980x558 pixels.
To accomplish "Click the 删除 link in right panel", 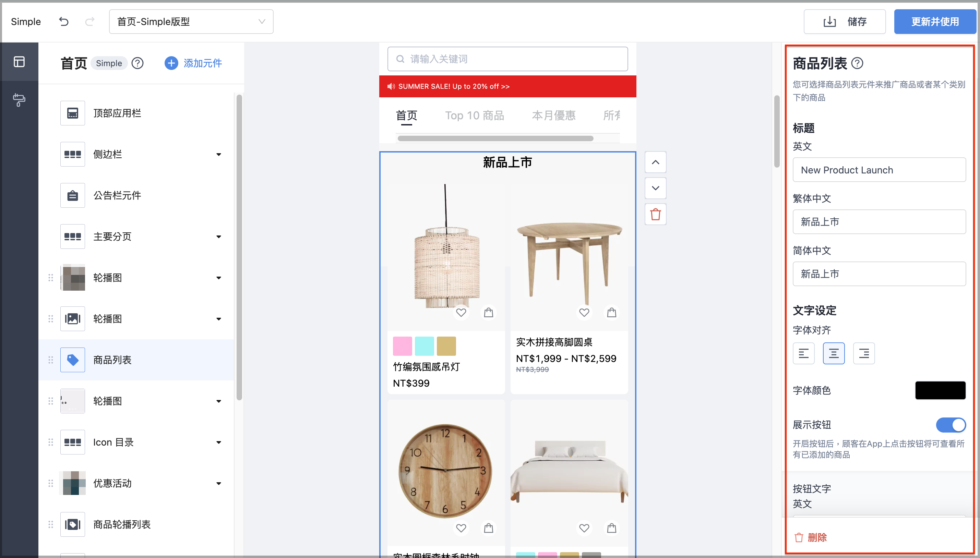I will coord(810,537).
